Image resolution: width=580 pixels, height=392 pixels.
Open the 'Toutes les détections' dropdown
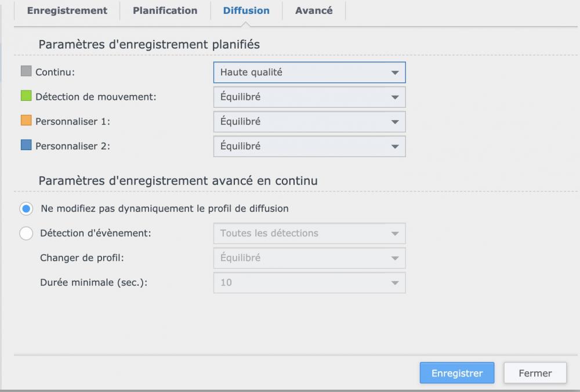(309, 233)
